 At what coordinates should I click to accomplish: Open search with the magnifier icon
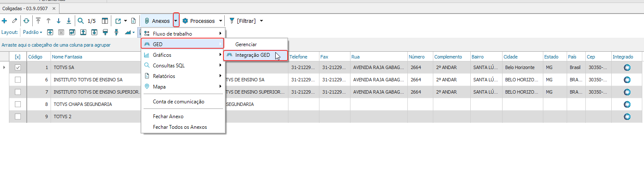point(81,21)
